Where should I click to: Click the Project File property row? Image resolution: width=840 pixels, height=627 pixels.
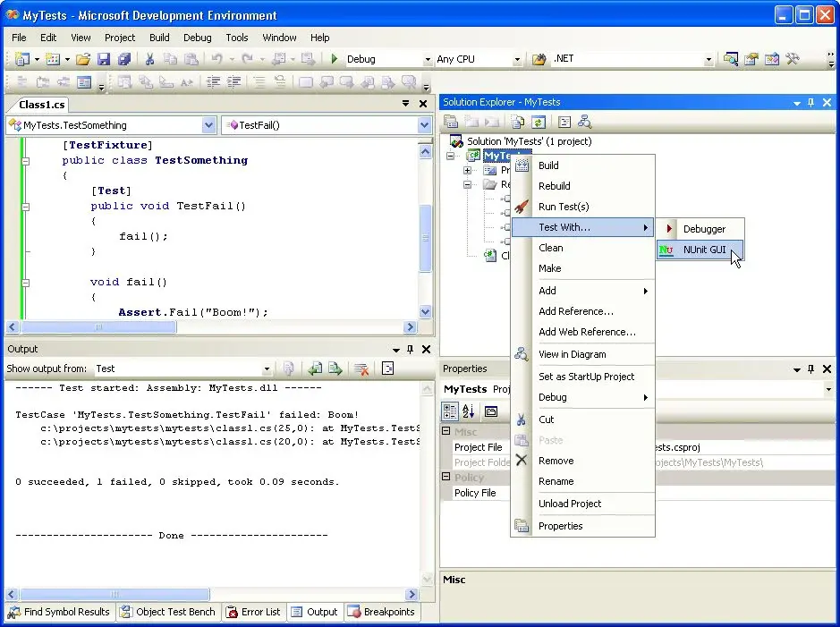640,447
